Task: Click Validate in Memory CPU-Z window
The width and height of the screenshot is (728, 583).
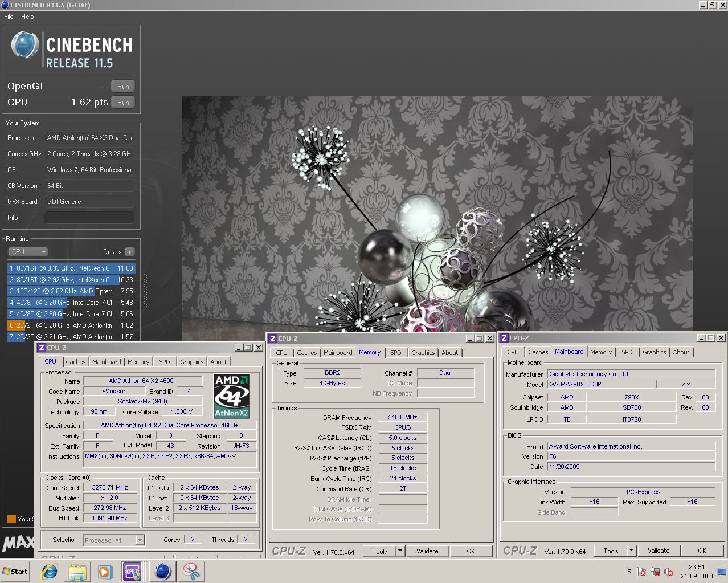Action: click(x=427, y=551)
